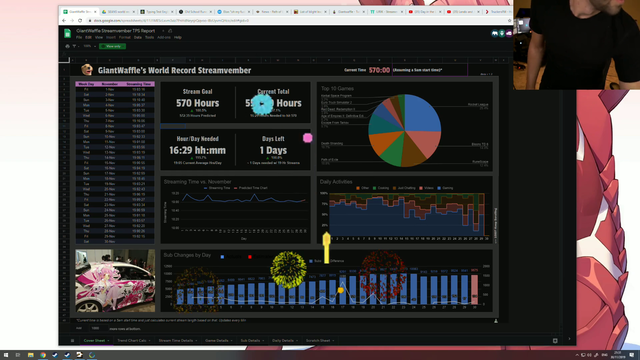640x360 pixels.
Task: Switch to the Stream Time Details sheet
Action: [176, 340]
